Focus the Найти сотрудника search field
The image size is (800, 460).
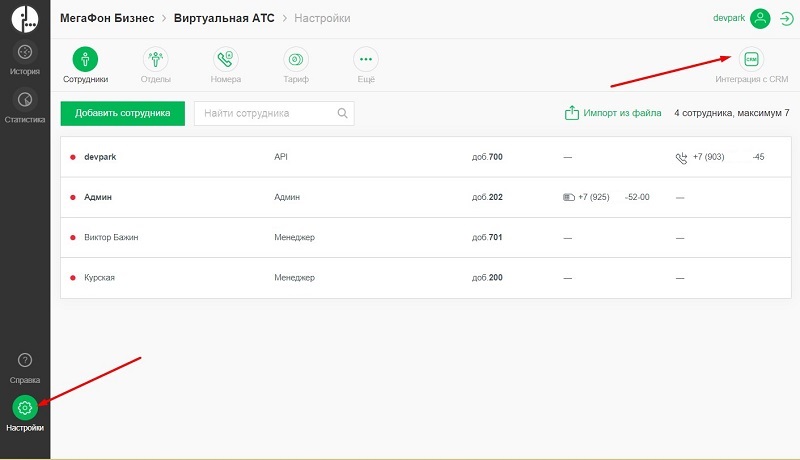tap(274, 113)
